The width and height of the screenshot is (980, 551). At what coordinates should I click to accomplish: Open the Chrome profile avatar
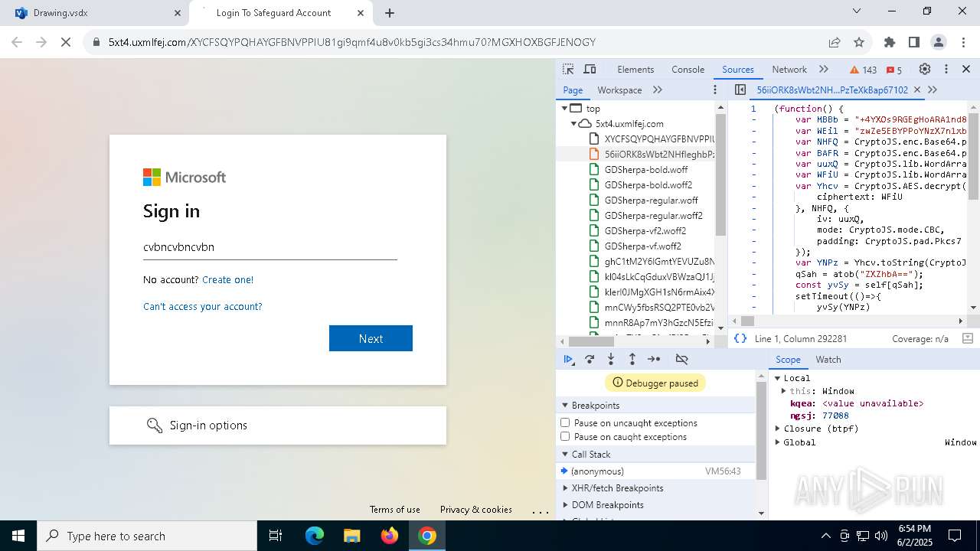click(939, 42)
